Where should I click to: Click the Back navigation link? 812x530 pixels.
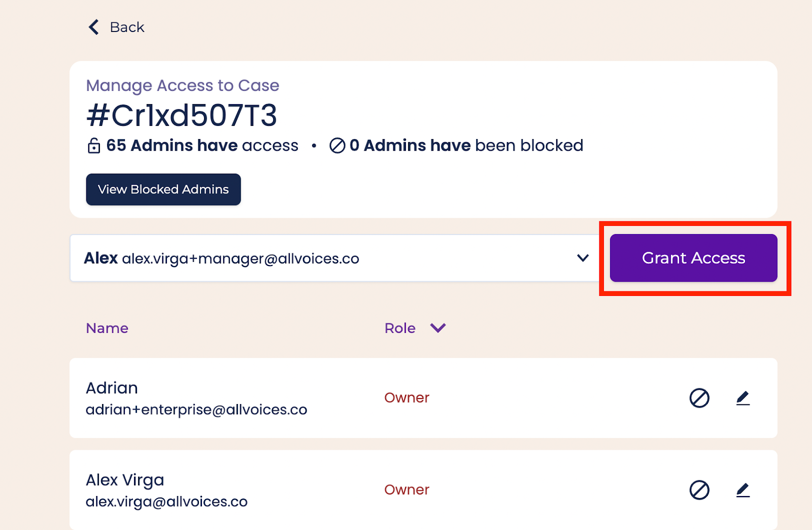click(x=126, y=27)
